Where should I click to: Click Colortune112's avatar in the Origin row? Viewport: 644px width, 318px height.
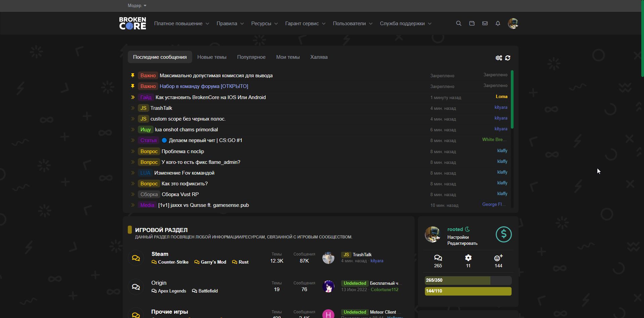click(x=328, y=286)
